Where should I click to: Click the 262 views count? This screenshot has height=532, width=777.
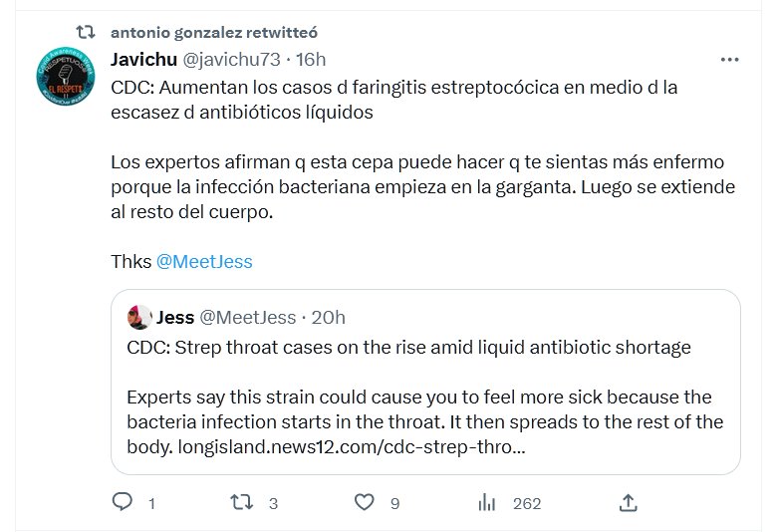point(526,504)
